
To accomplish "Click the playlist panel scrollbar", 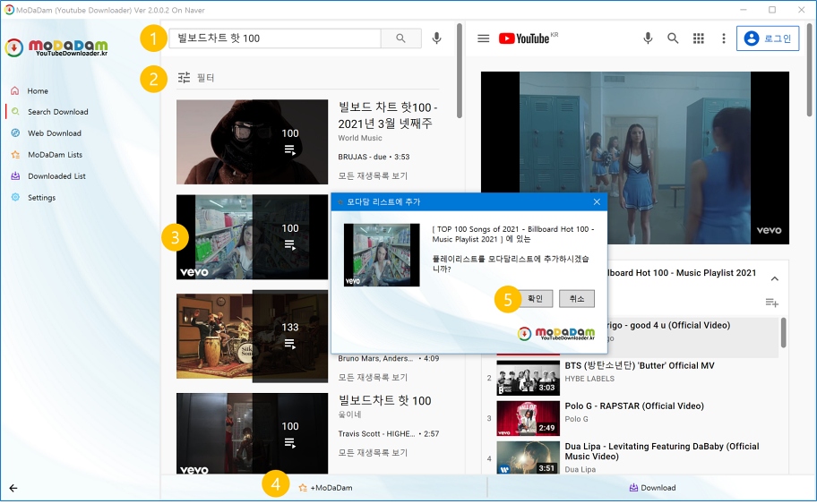I will (x=783, y=333).
